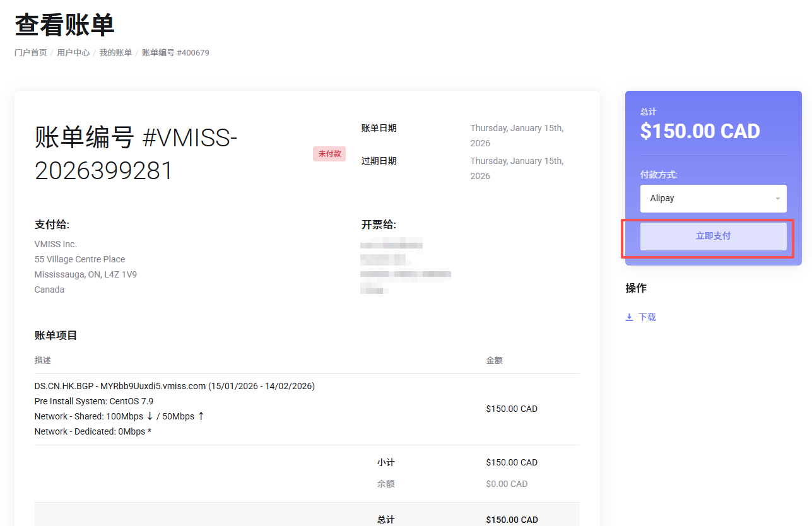Image resolution: width=812 pixels, height=526 pixels.
Task: Go to 门户首页 in breadcrumb
Action: 30,53
